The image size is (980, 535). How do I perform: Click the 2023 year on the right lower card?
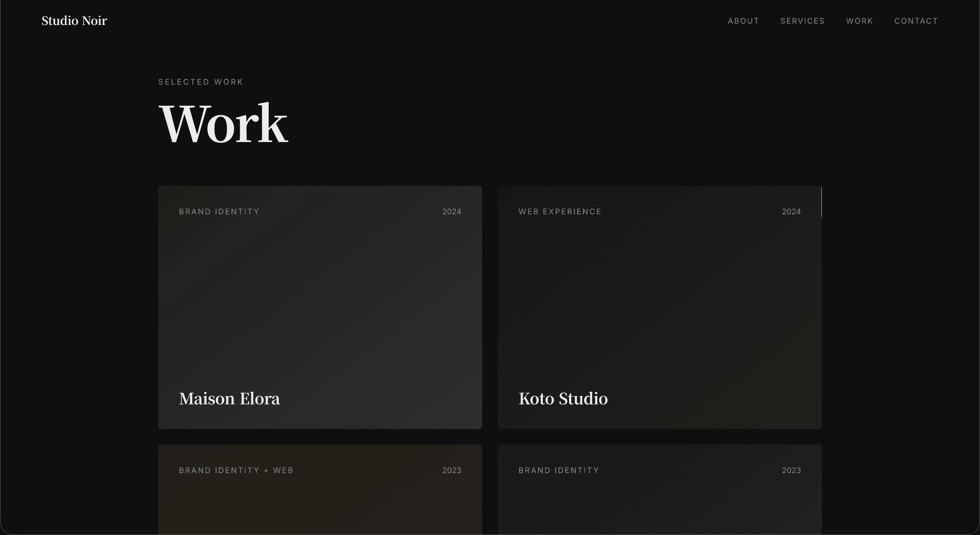(791, 470)
